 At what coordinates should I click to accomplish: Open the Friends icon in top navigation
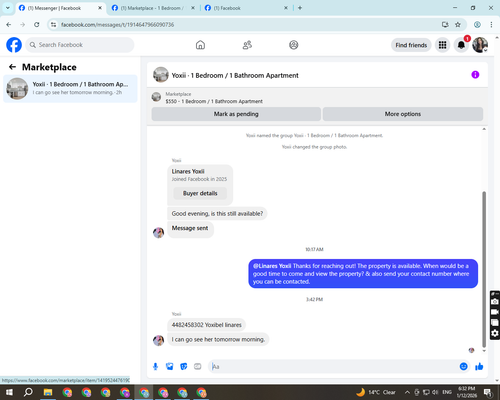pos(247,45)
